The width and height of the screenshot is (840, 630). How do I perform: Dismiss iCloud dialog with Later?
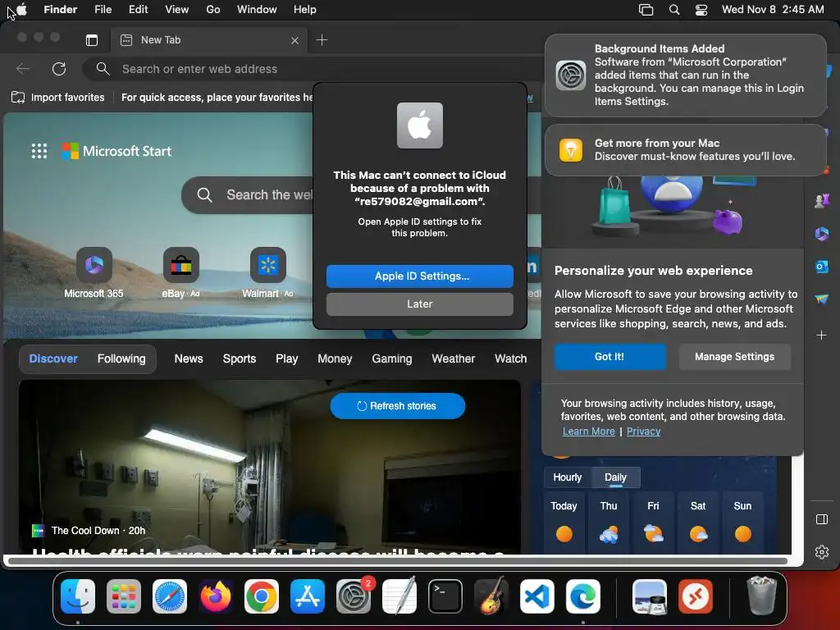tap(420, 304)
